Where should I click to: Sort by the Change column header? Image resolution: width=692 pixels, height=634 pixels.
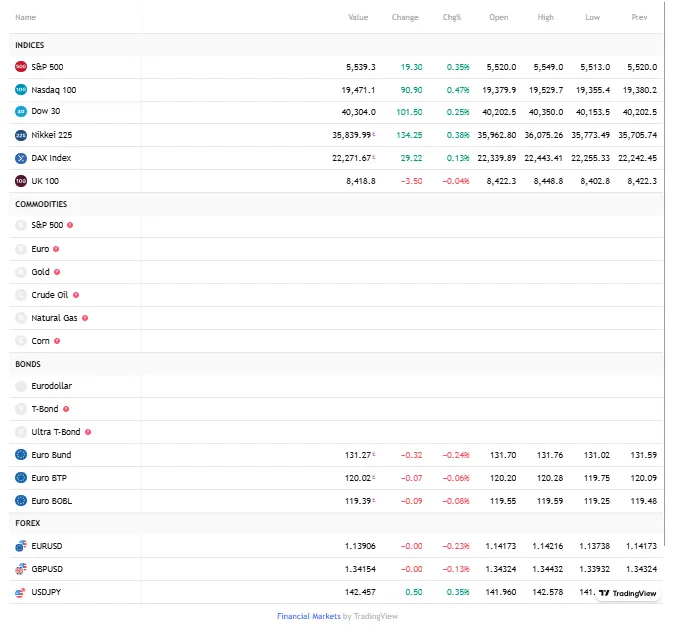(x=405, y=17)
